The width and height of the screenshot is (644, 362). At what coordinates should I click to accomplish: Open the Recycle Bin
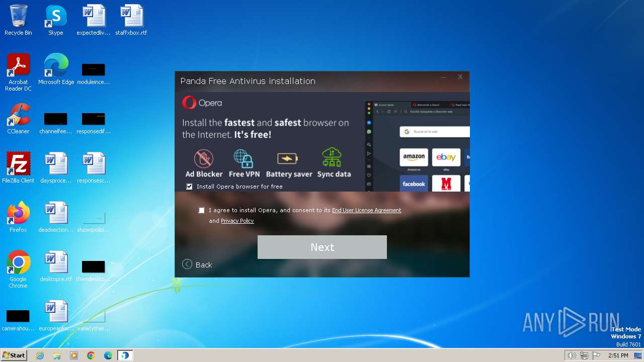coord(18,20)
